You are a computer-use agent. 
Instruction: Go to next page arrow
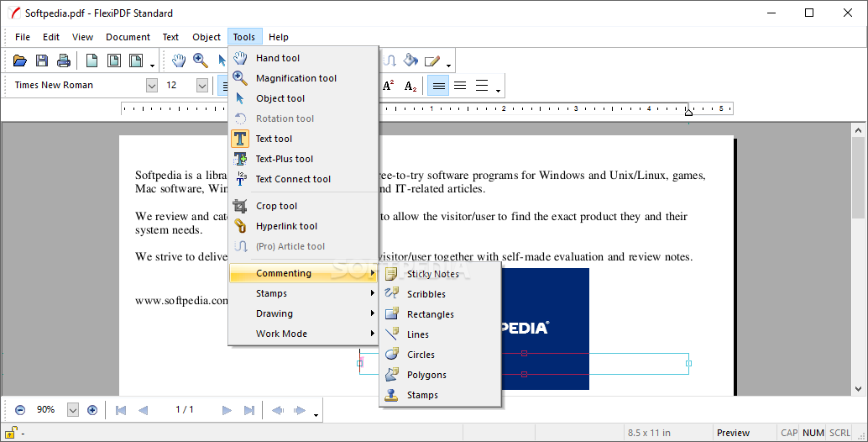coord(227,410)
